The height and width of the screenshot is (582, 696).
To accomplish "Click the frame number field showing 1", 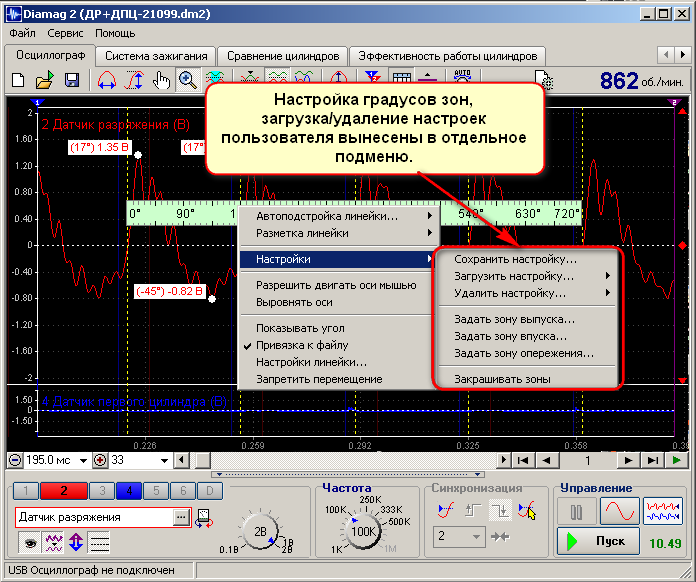I will tap(588, 460).
